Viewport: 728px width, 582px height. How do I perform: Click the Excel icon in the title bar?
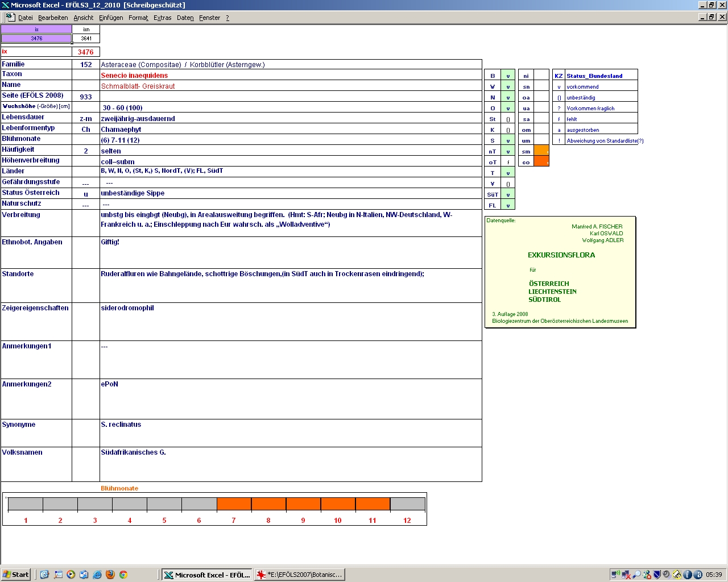5,5
